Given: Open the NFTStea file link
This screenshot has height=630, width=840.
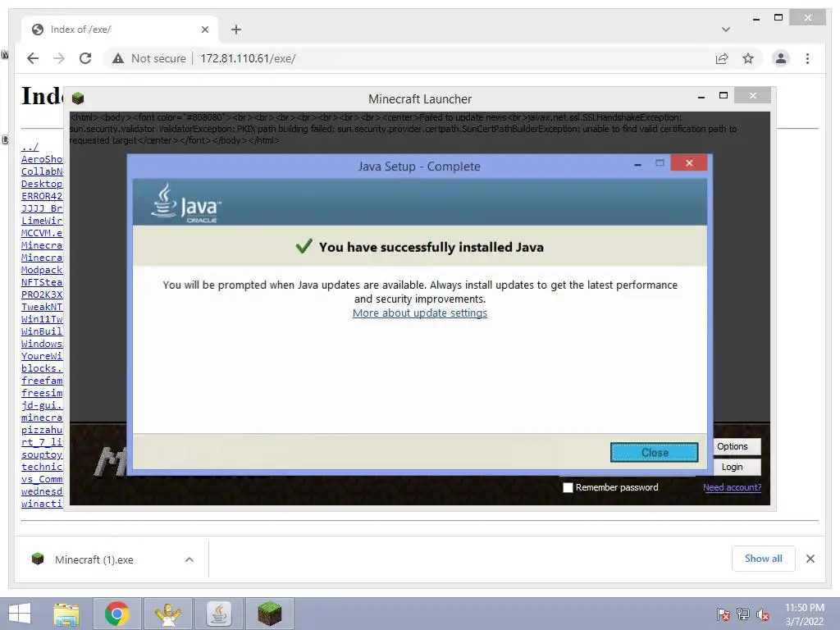Looking at the screenshot, I should tap(42, 282).
